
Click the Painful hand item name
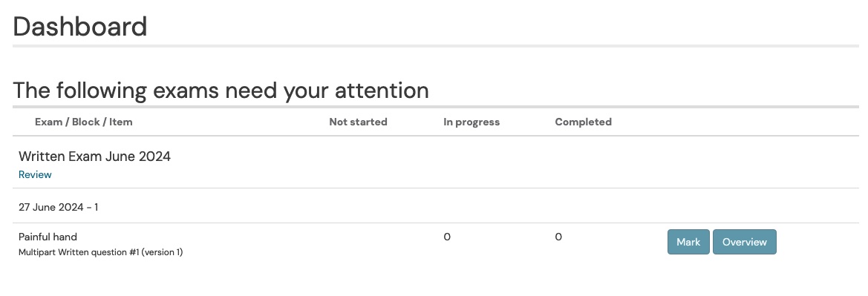tap(48, 237)
